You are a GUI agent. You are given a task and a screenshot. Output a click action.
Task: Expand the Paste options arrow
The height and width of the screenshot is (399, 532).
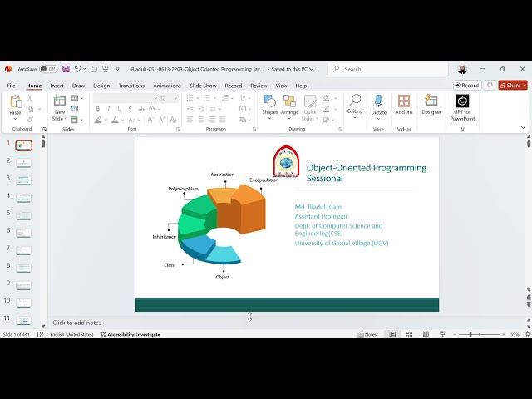tap(15, 119)
